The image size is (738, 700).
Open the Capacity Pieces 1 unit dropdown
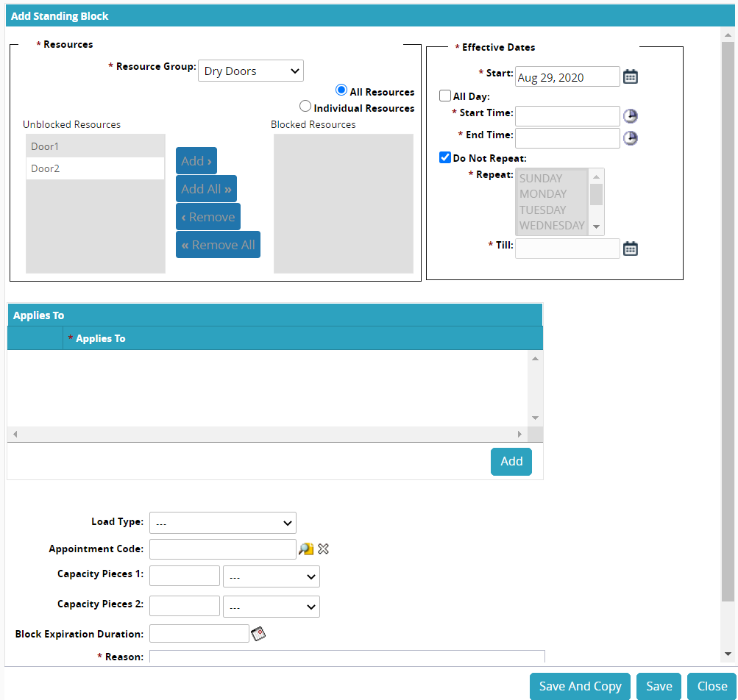tap(271, 577)
